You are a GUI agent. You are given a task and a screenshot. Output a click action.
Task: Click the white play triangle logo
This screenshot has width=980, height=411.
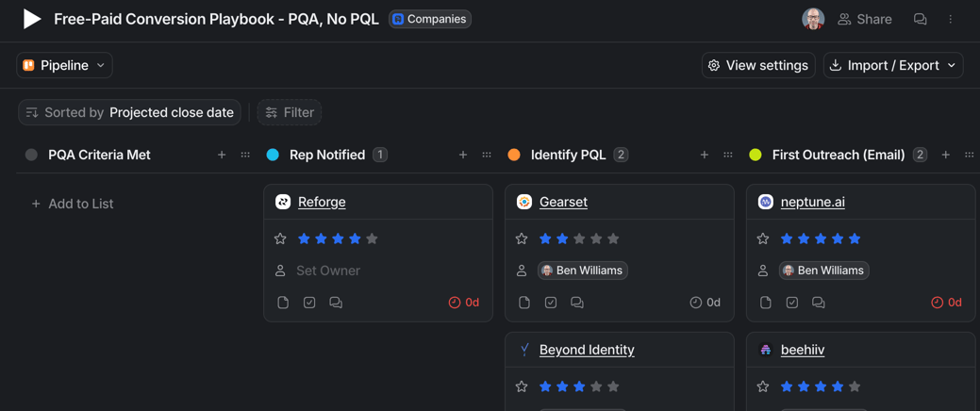[x=32, y=20]
